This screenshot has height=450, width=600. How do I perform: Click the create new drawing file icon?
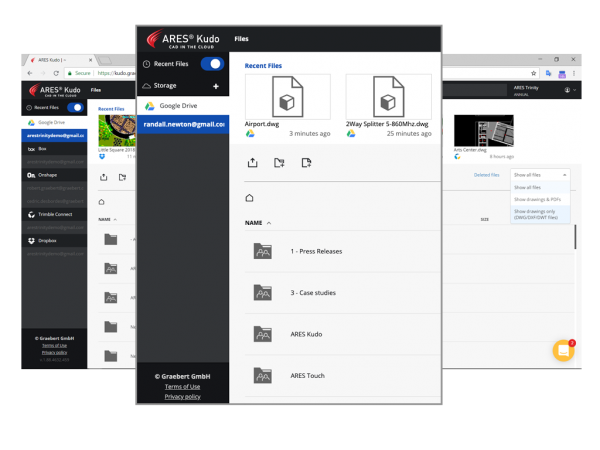pos(306,162)
